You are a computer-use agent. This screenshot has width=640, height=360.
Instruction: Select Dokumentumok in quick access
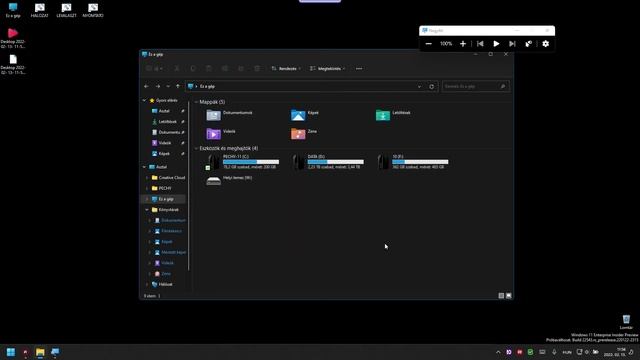[169, 132]
